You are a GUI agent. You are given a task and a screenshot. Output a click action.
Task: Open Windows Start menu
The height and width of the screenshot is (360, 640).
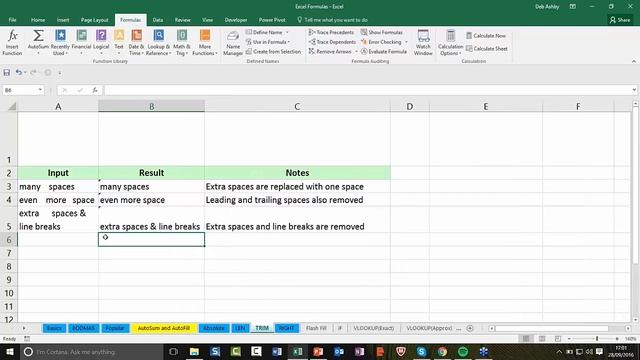pos(9,351)
